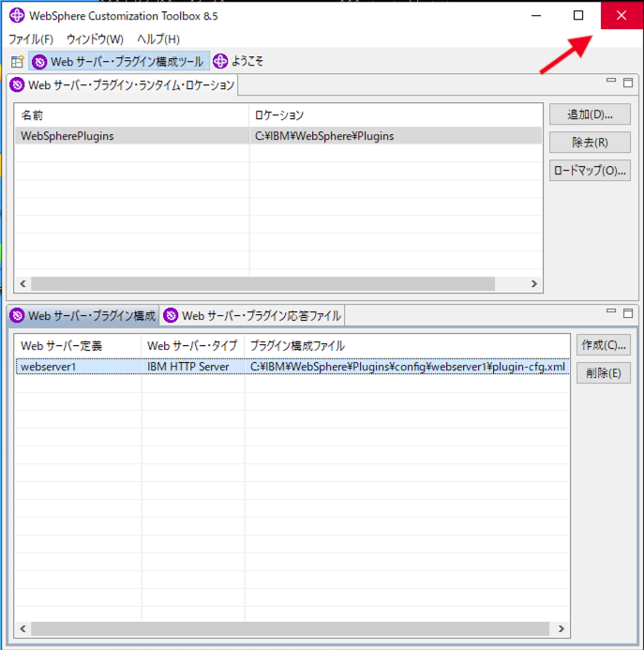Screen dimensions: 644x650
Task: Select Web サーバー・プラグイン構成ツール perspective
Action: coord(119,61)
